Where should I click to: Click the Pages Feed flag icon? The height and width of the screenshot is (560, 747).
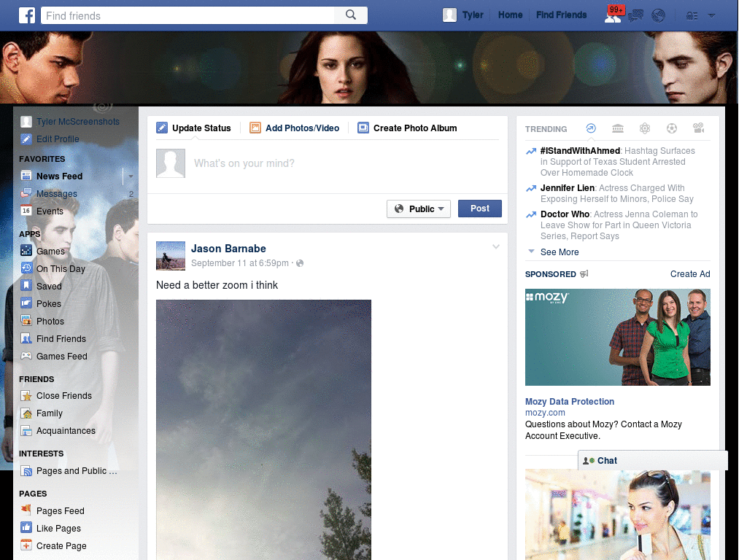(26, 510)
